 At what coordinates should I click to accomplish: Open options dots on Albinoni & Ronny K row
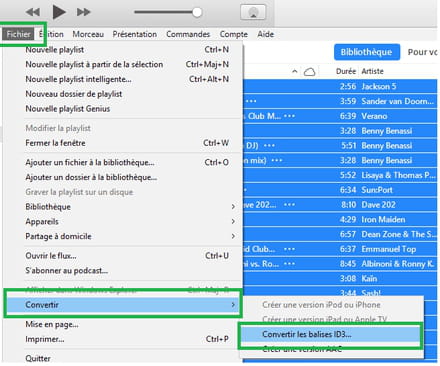coord(289,264)
